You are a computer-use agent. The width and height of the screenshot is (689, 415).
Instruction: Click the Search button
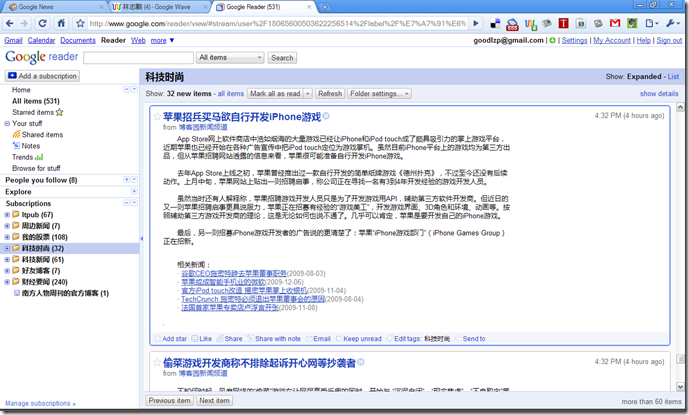click(x=282, y=58)
